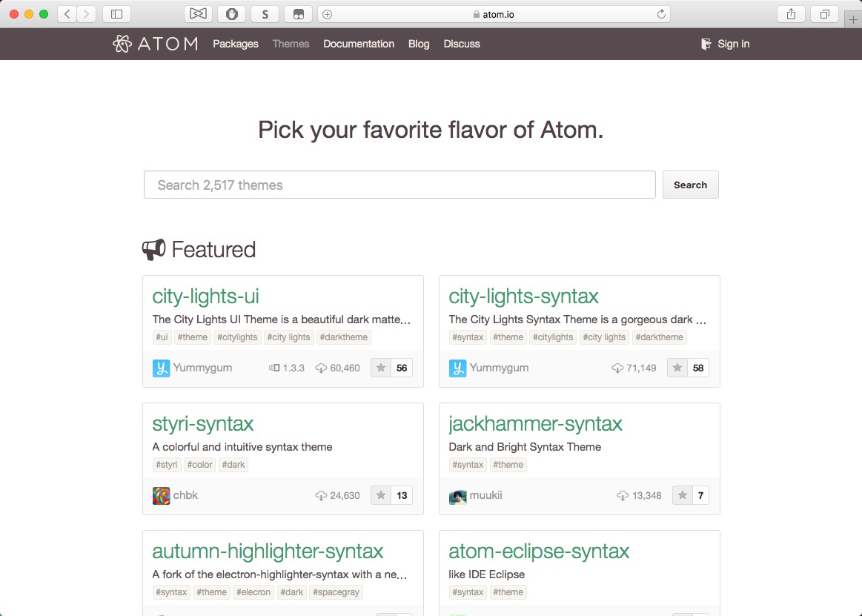This screenshot has height=616, width=862.
Task: Click the Safari Share icon
Action: coord(791,14)
